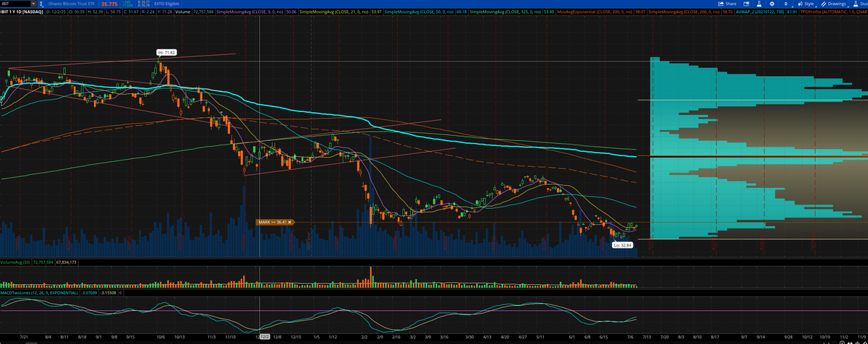Click the symbol actions icon beside the selector
Viewport: 868px width, 344px height.
click(x=41, y=4)
